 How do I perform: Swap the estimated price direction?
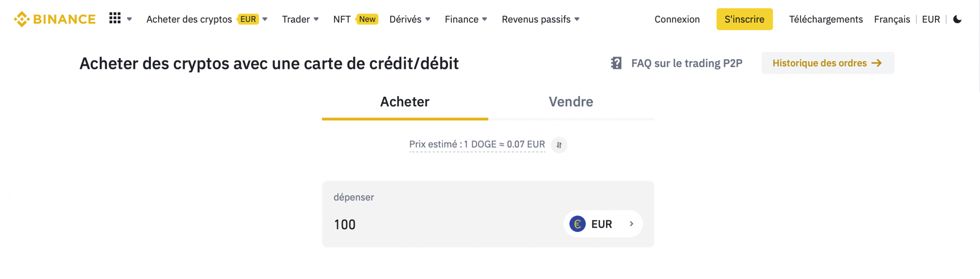(x=559, y=145)
